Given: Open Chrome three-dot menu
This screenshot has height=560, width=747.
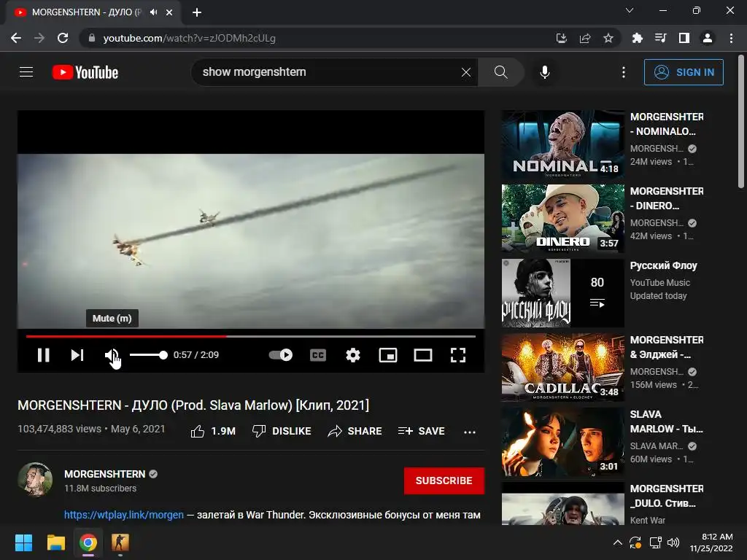Looking at the screenshot, I should coord(731,38).
